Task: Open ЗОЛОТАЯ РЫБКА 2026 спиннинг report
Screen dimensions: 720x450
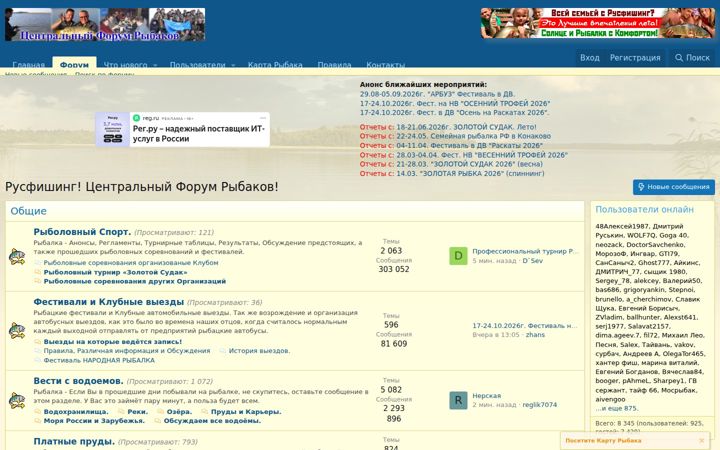Action: (x=470, y=174)
